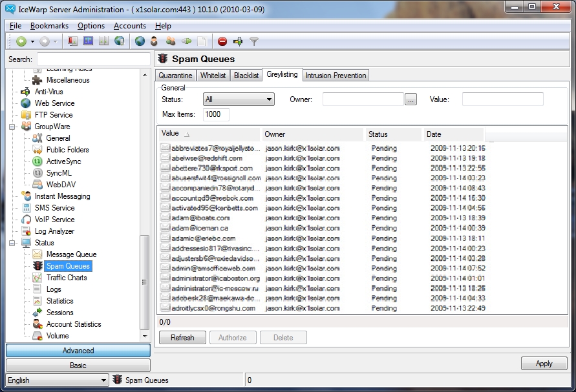Image resolution: width=576 pixels, height=392 pixels.
Task: Click the Max Items input field
Action: coord(216,114)
